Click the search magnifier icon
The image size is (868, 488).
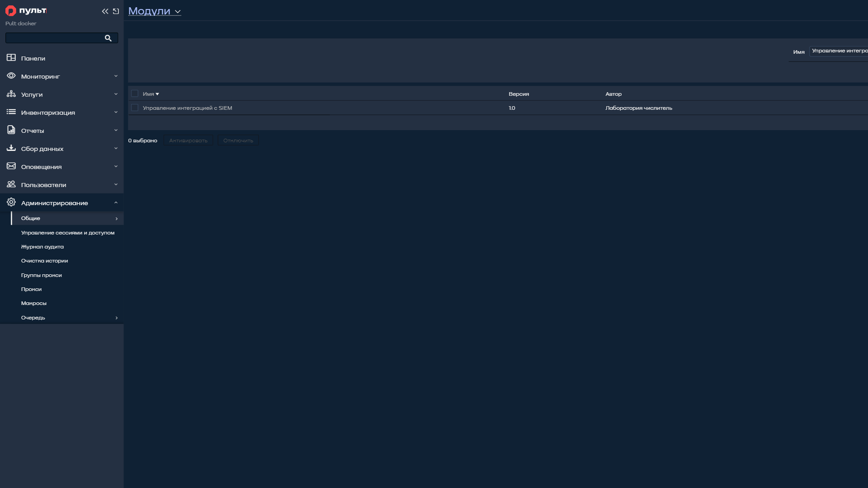[108, 38]
